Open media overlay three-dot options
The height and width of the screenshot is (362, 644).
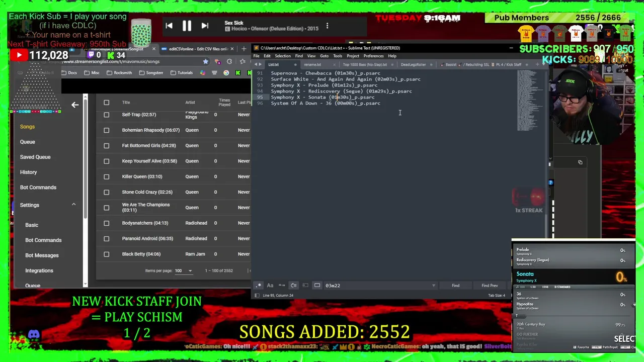pos(327,26)
